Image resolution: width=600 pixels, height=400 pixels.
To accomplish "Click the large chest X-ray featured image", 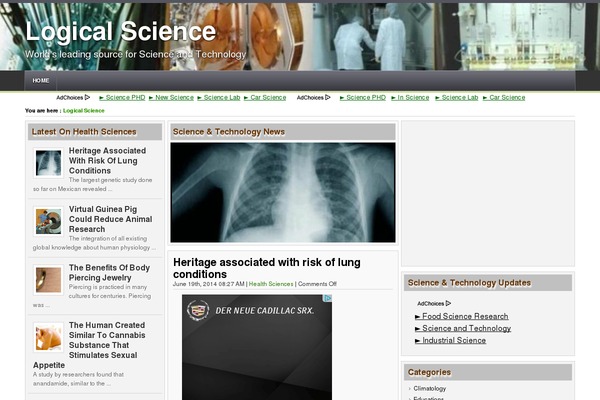I will point(283,193).
